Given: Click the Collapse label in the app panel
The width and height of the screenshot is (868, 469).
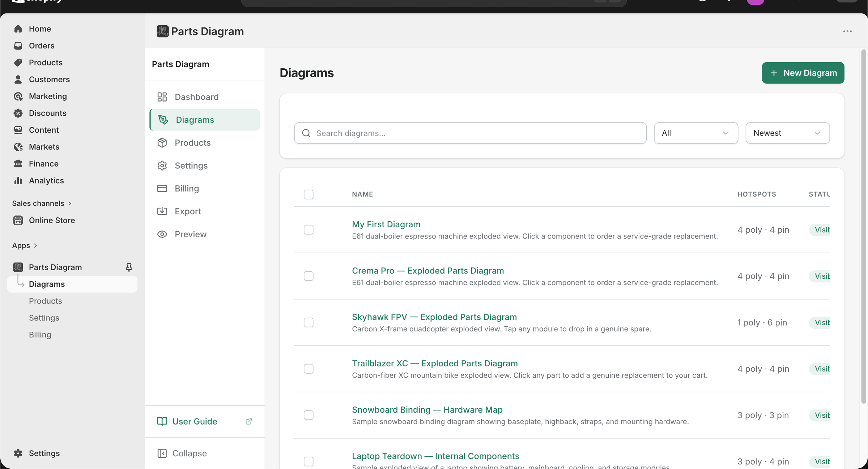Looking at the screenshot, I should tap(190, 453).
